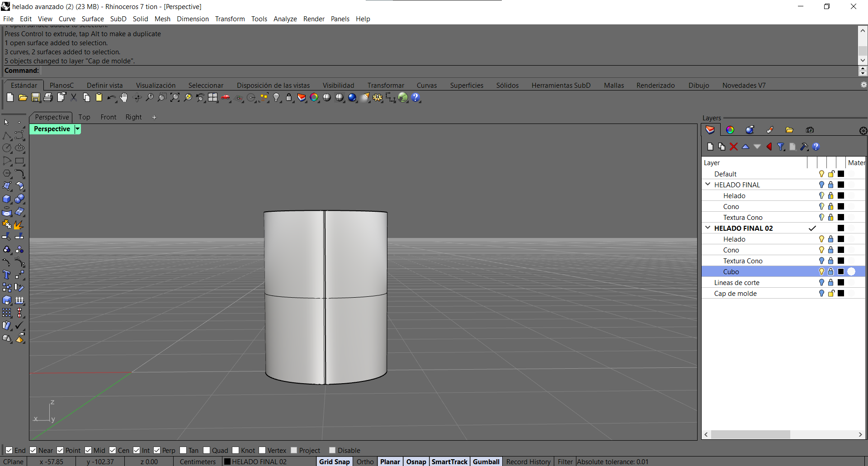Select the Box solid tool in sidebar
This screenshot has width=868, height=466.
[x=7, y=199]
